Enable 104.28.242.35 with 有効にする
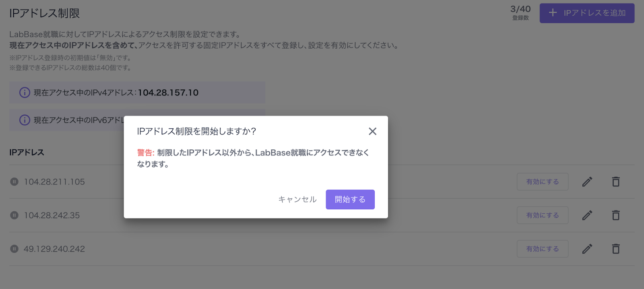 542,215
